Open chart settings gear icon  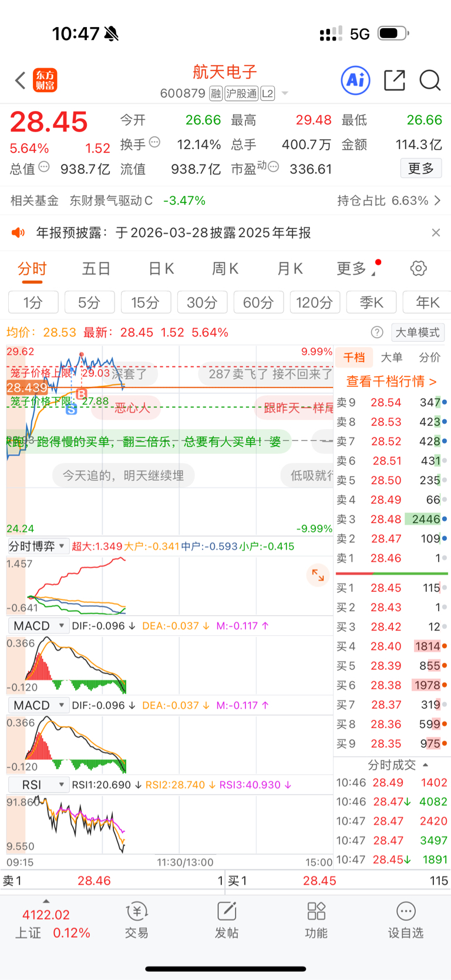(418, 268)
